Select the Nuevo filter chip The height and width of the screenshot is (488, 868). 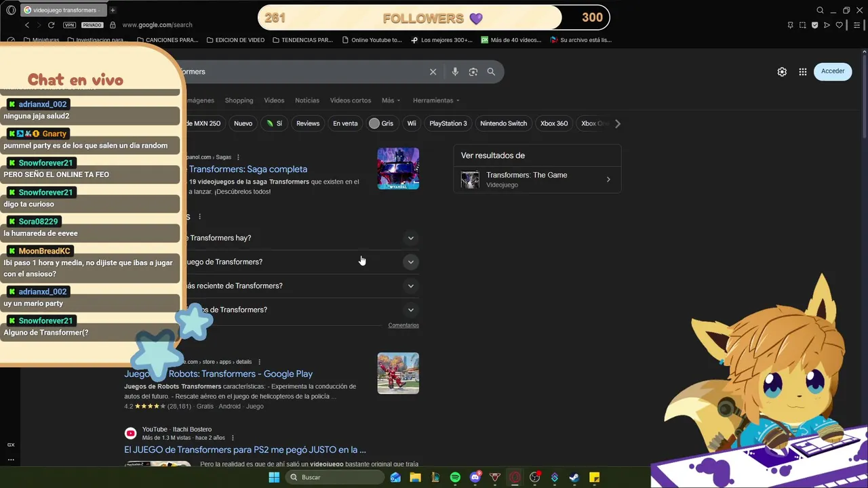[x=243, y=123]
